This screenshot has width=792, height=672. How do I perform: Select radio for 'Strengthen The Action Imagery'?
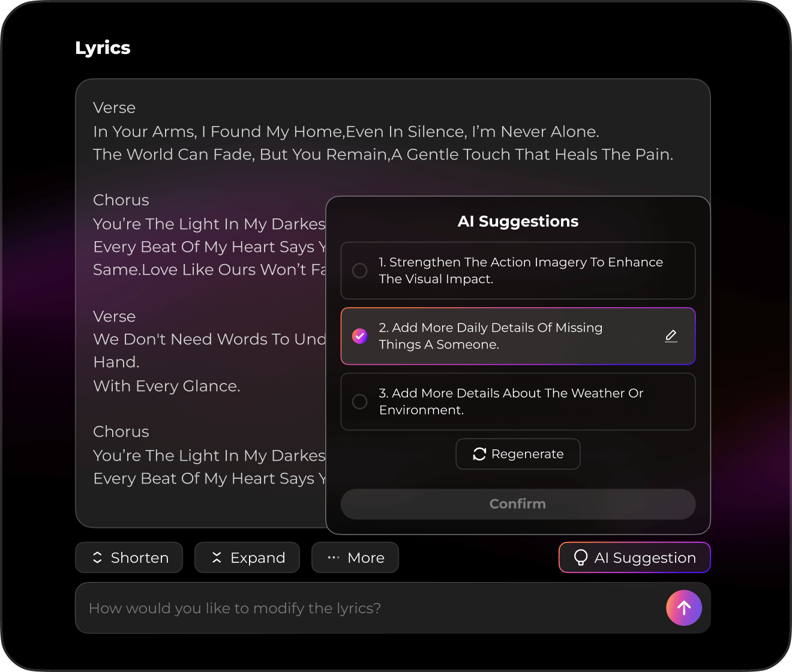360,271
